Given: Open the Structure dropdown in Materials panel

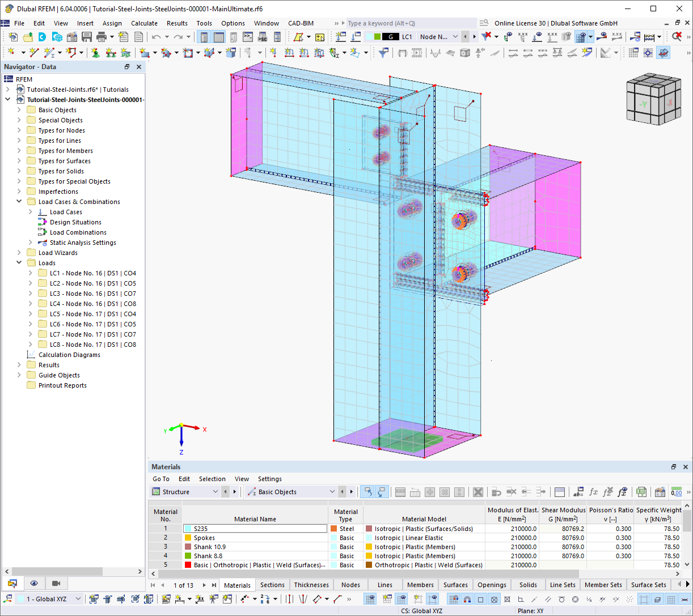Looking at the screenshot, I should [187, 492].
